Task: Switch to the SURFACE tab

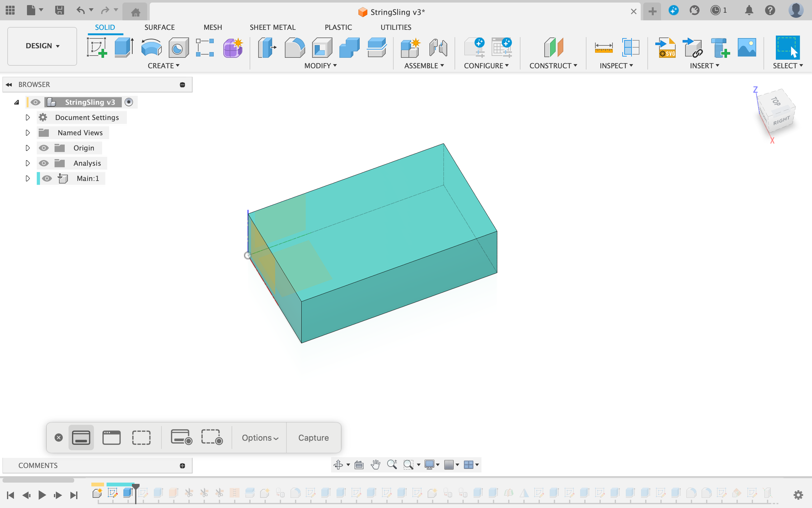Action: 159,27
